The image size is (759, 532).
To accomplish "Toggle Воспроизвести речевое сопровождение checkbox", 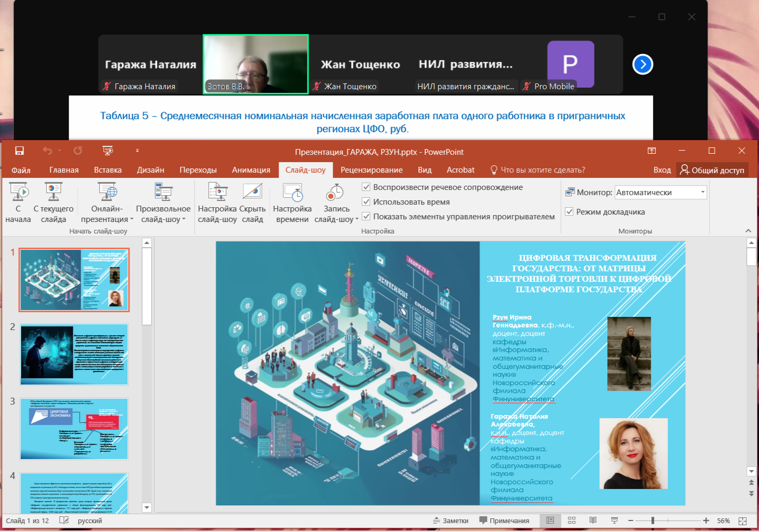I will pyautogui.click(x=366, y=187).
